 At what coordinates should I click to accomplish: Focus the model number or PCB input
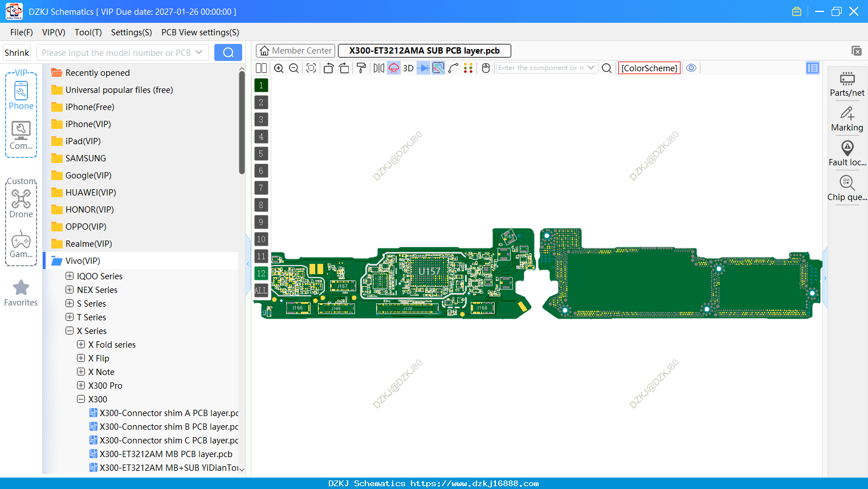coord(116,52)
